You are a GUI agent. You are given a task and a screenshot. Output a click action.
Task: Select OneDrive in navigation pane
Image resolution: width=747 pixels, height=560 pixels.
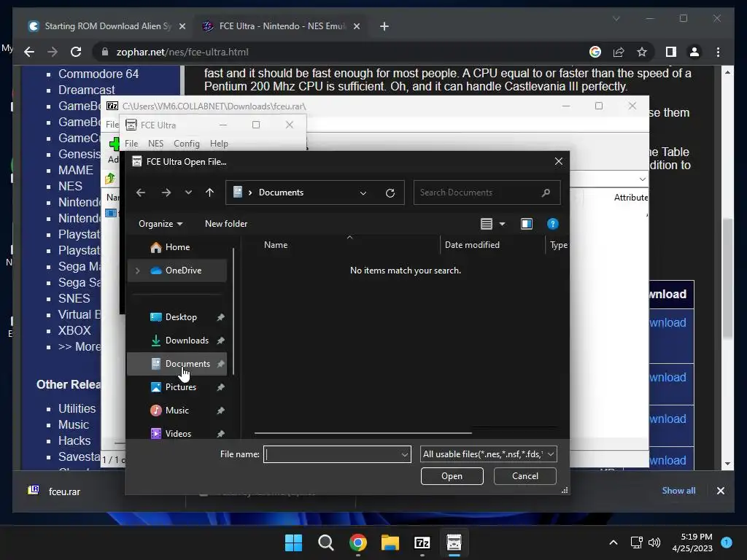tap(177, 271)
